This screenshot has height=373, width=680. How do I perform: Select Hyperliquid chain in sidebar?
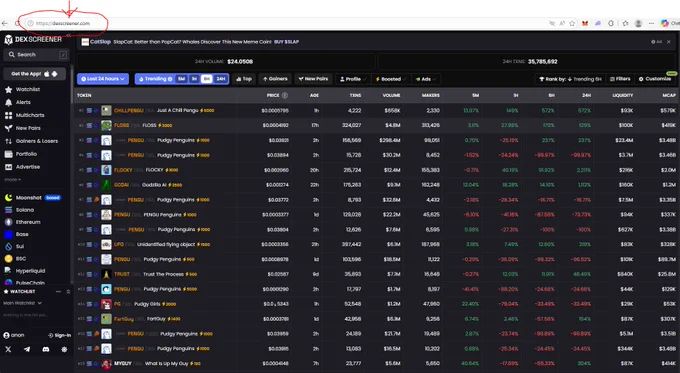coord(25,271)
